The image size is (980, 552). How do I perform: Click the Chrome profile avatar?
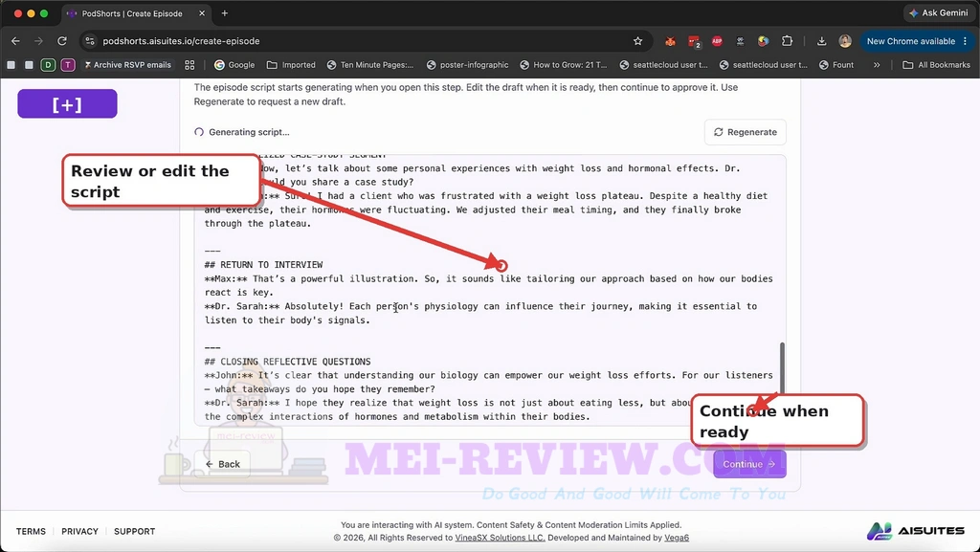845,41
